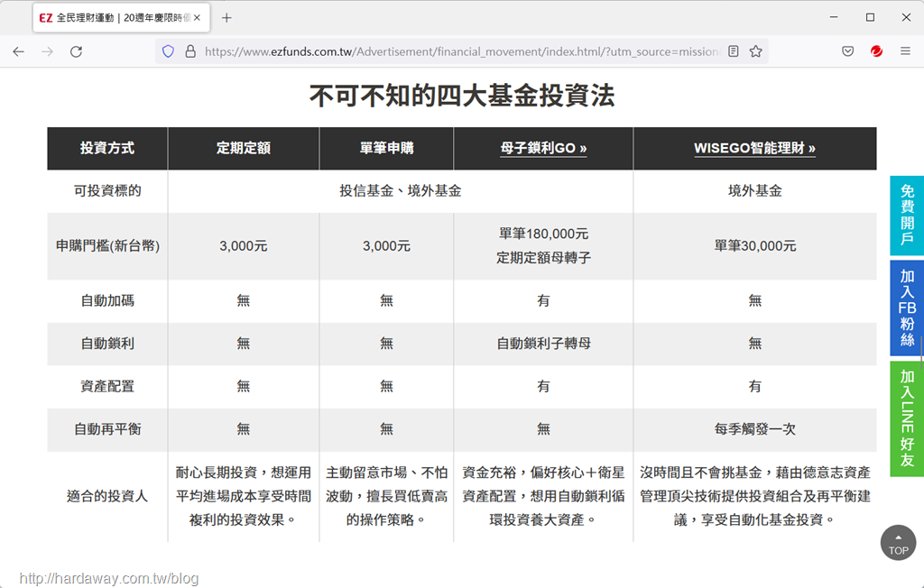This screenshot has width=924, height=588.
Task: Open WISEGO智能理財 link
Action: [755, 148]
